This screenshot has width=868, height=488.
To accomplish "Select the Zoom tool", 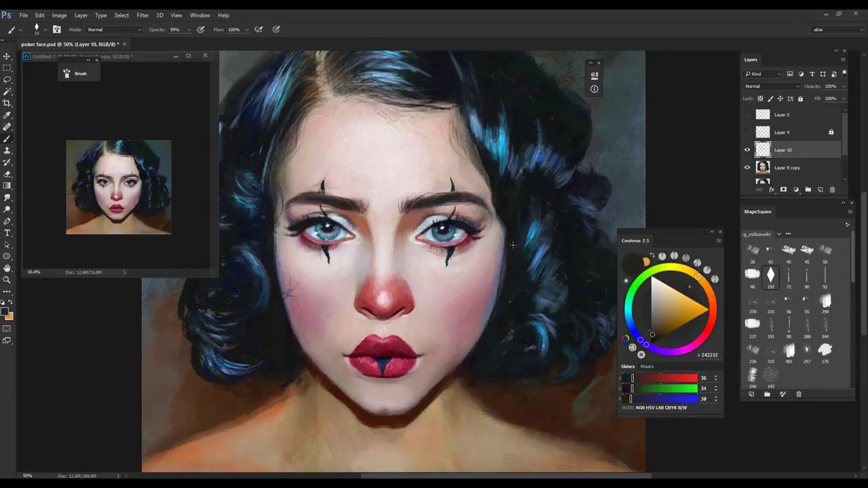I will coord(7,280).
